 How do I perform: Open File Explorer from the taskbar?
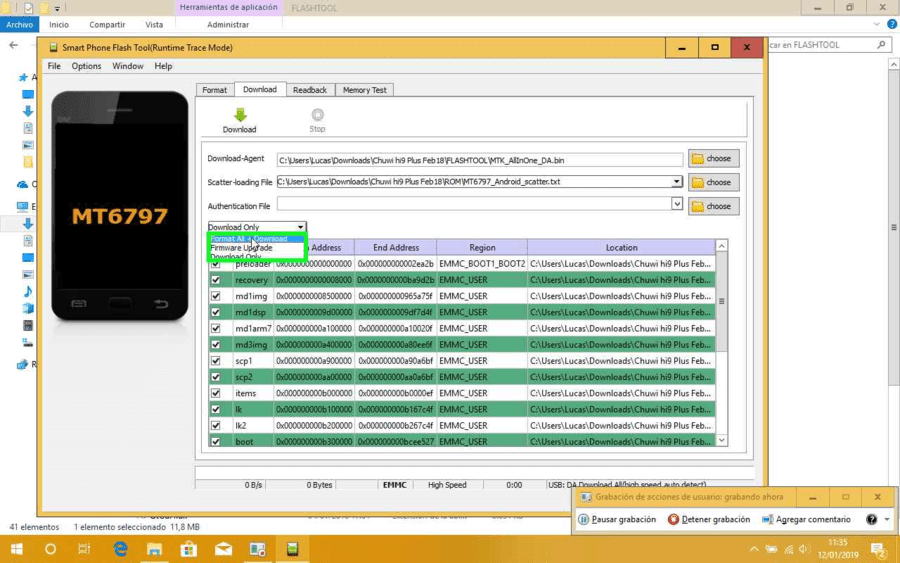(154, 549)
